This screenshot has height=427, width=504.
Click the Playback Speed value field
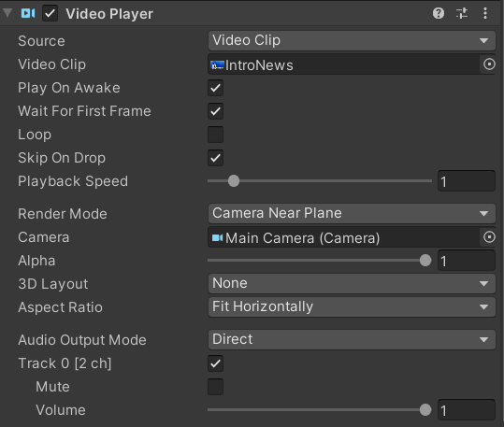click(x=467, y=181)
